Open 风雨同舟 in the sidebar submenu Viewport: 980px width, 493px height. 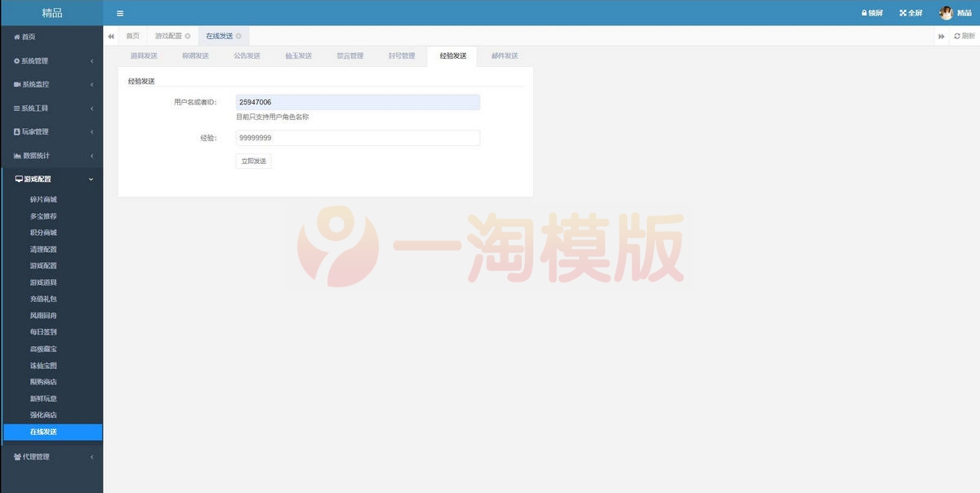(x=43, y=315)
